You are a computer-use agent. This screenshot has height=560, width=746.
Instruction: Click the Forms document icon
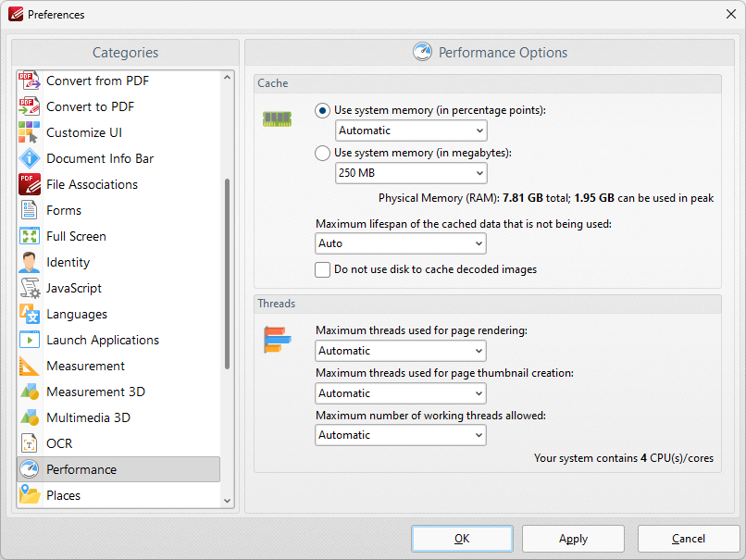[x=30, y=210]
